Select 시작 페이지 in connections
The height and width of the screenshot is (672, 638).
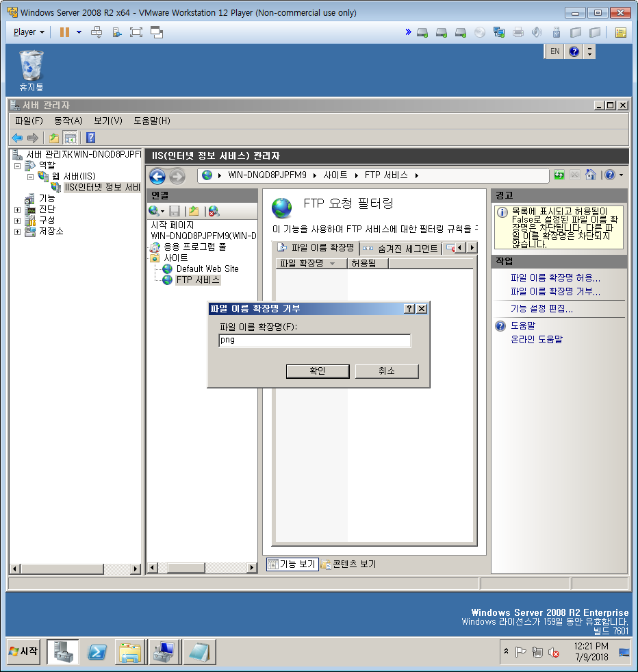(x=172, y=225)
